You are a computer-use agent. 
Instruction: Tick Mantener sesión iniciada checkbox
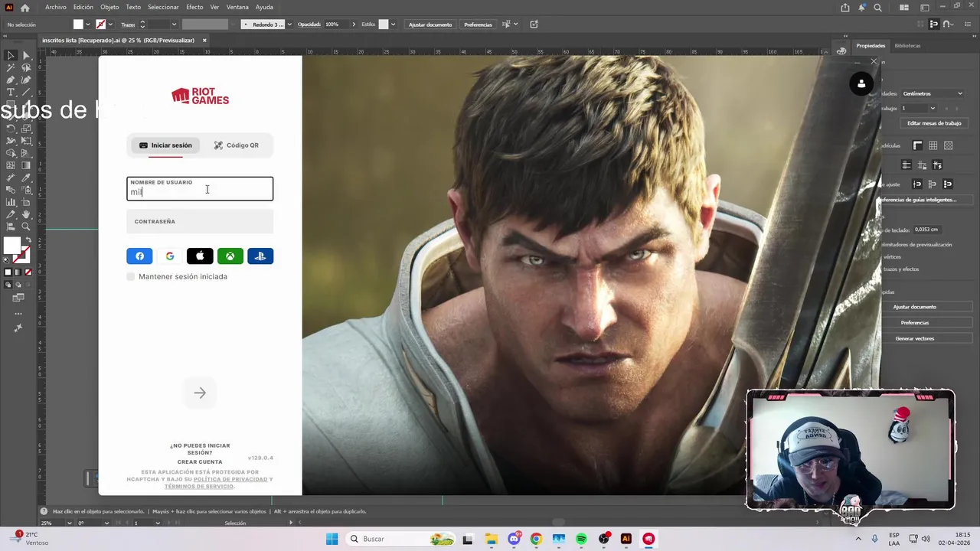point(131,276)
